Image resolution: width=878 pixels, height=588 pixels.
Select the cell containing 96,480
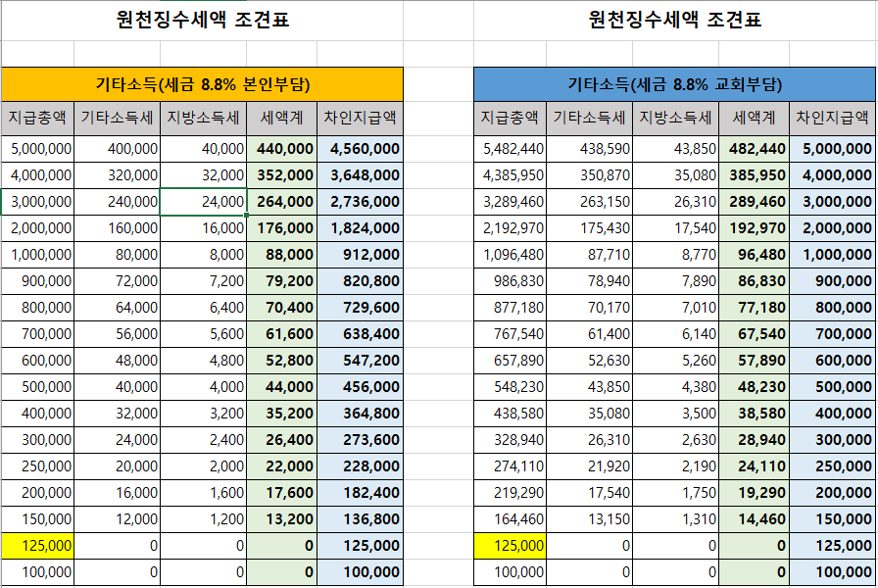click(754, 255)
